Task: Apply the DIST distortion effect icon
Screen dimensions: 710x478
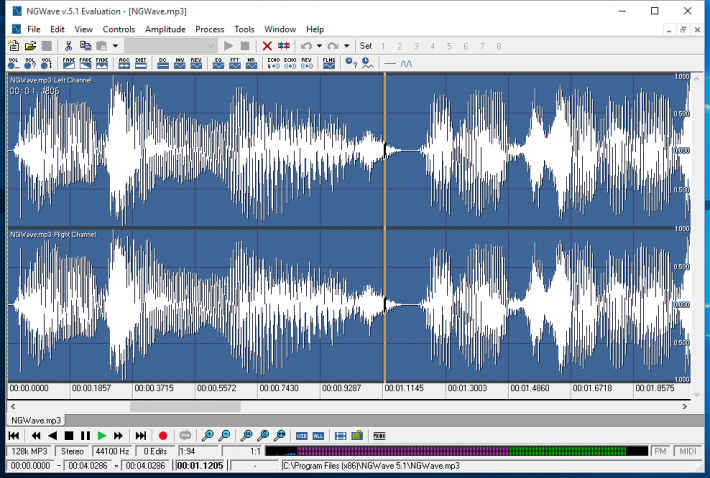Action: pyautogui.click(x=141, y=63)
